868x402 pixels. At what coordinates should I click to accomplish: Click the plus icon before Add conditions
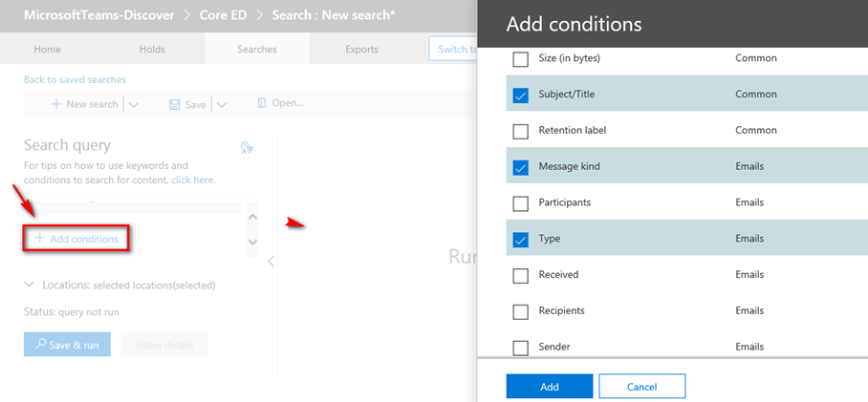pyautogui.click(x=39, y=239)
